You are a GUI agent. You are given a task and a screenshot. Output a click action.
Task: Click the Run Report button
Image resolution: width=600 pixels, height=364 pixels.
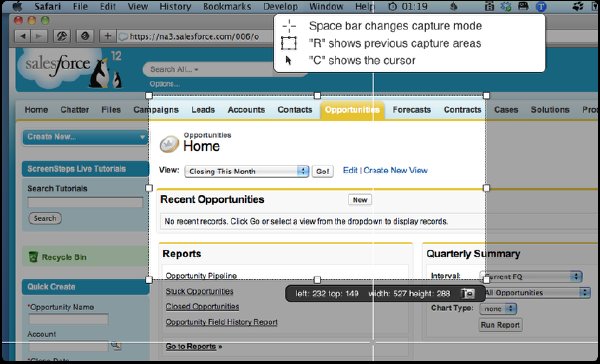[500, 325]
